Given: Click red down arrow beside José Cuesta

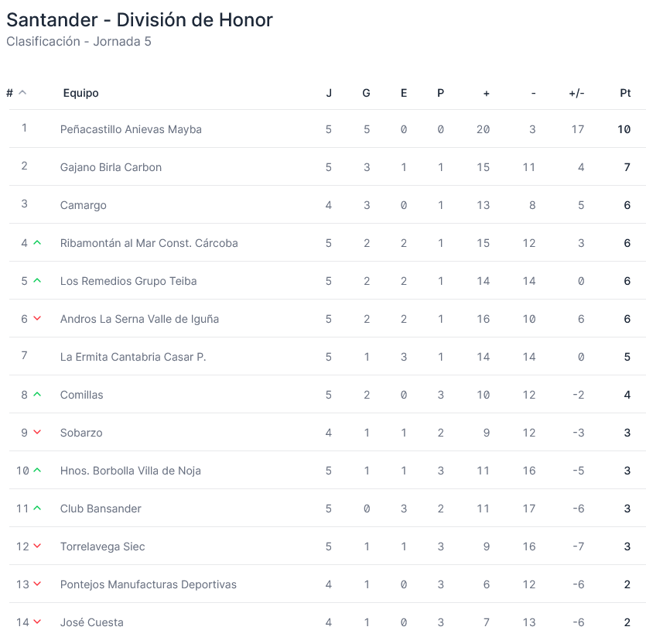Looking at the screenshot, I should 37,622.
